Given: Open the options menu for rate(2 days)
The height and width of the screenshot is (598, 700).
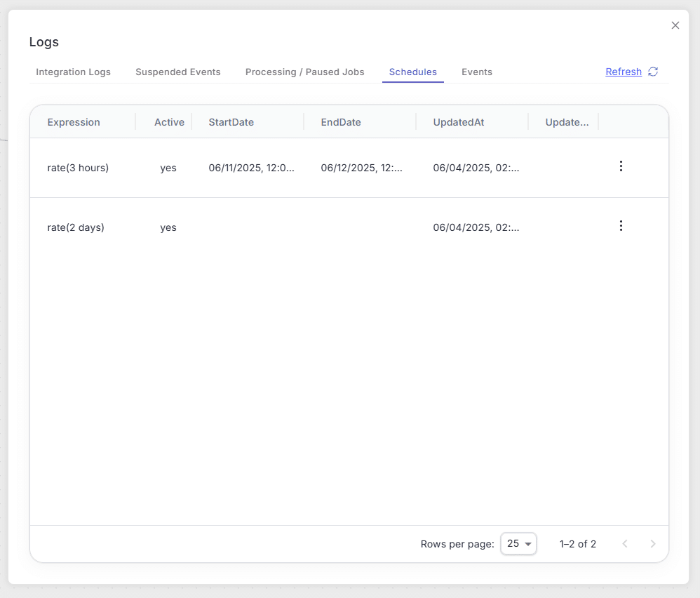Looking at the screenshot, I should [x=621, y=225].
